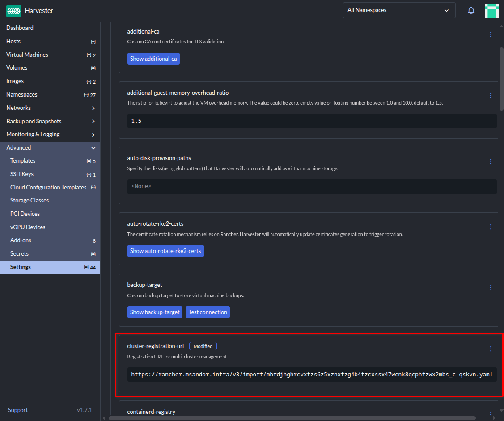The height and width of the screenshot is (421, 504).
Task: Click the horizontal scrollbar at bottom
Action: [x=292, y=418]
